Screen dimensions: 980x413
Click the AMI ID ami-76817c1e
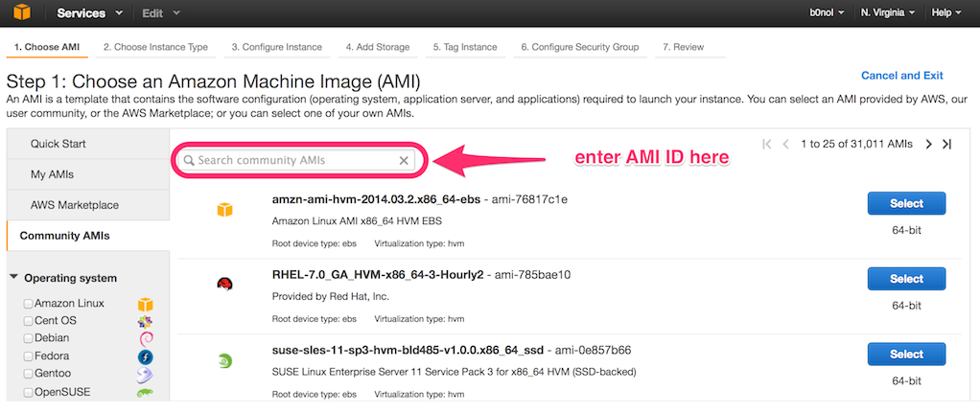coord(529,199)
